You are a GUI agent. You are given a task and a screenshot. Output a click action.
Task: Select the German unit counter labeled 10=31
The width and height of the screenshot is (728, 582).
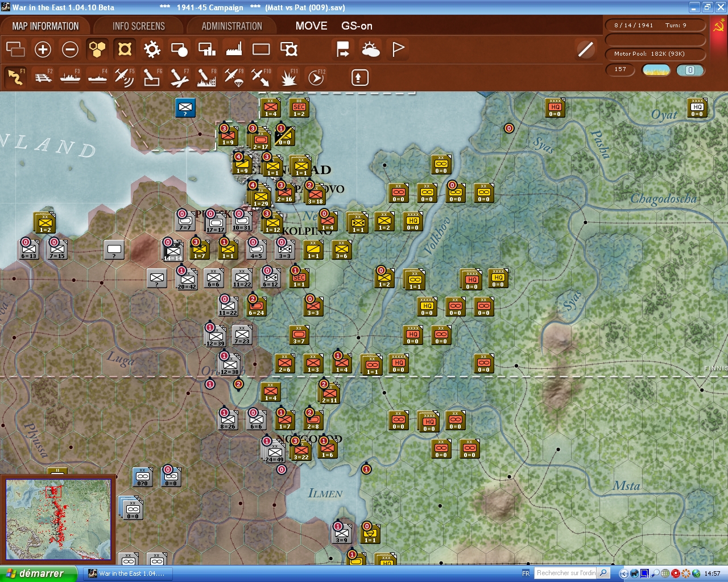[x=242, y=221]
